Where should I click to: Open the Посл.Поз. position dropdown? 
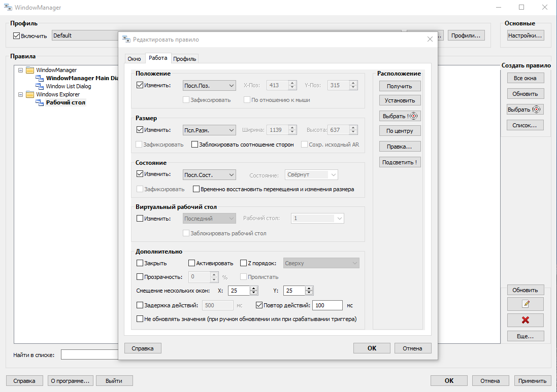tap(209, 86)
